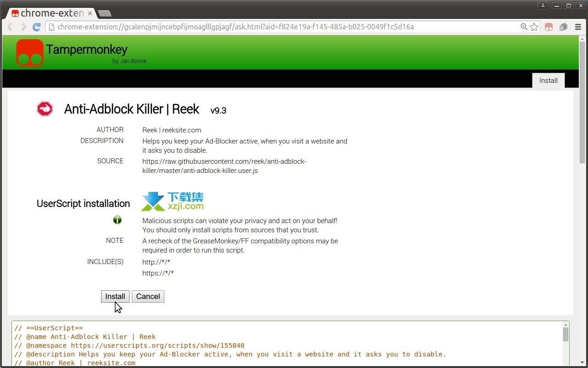
Task: Click the Tampermonkey logo in the header
Action: click(30, 53)
